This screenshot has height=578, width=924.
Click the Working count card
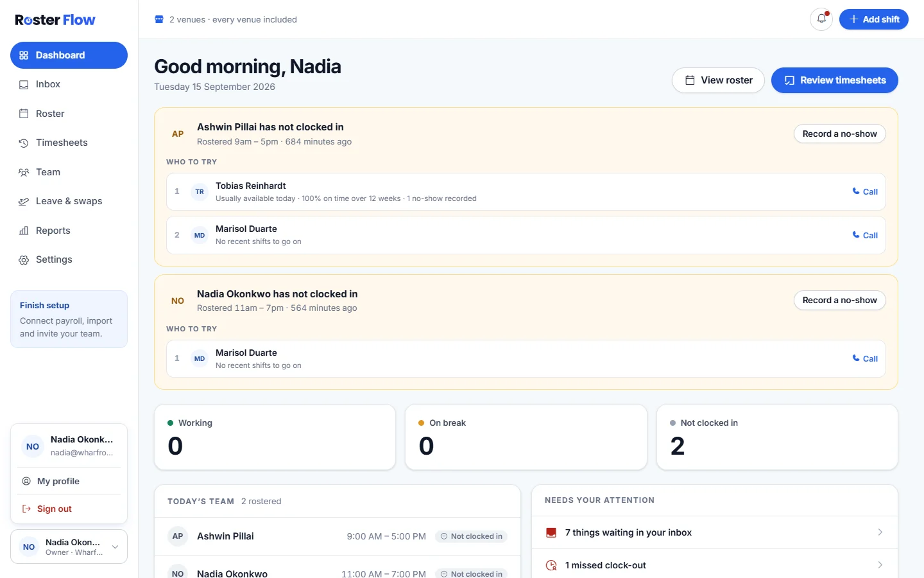click(275, 437)
